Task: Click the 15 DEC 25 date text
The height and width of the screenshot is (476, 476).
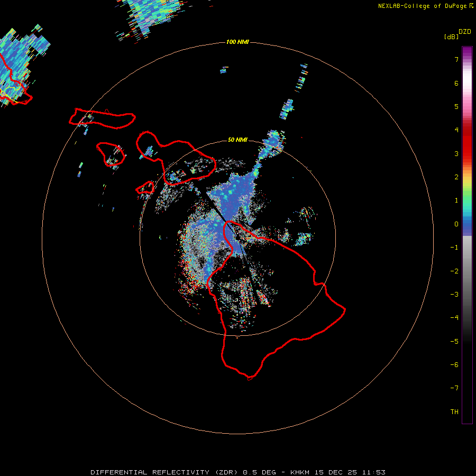Action: [x=336, y=472]
